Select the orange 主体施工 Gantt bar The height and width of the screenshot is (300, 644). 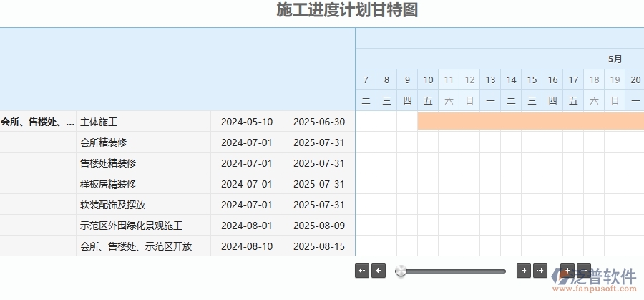pyautogui.click(x=531, y=121)
